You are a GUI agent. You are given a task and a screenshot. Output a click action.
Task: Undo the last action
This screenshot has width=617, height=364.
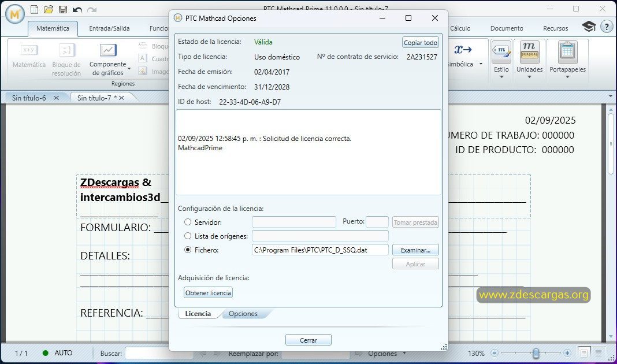(77, 9)
